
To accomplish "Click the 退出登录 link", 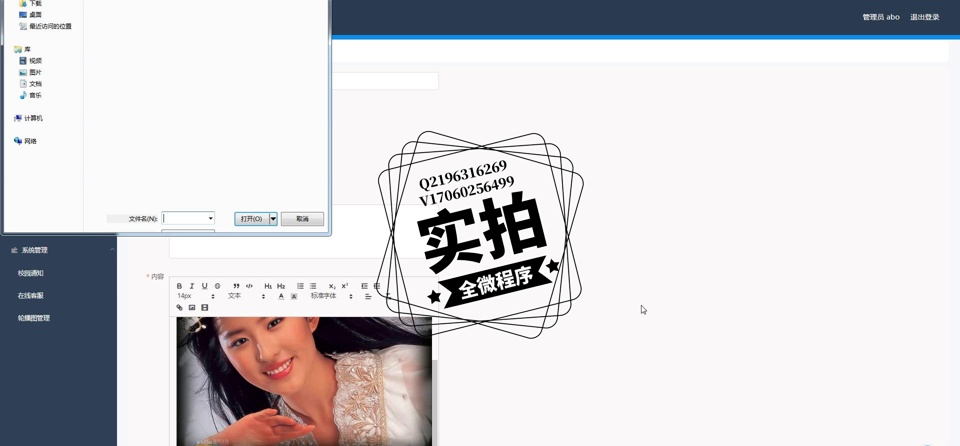I will 924,17.
